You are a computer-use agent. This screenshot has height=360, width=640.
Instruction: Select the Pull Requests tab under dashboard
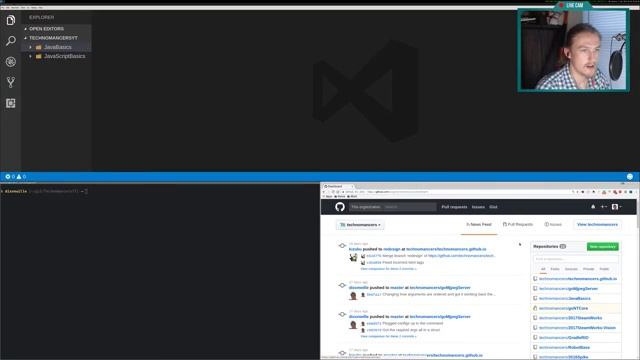pyautogui.click(x=518, y=224)
